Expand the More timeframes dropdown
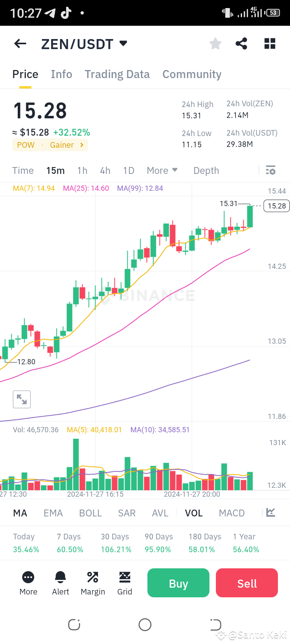Viewport: 290px width, 644px height. point(162,170)
